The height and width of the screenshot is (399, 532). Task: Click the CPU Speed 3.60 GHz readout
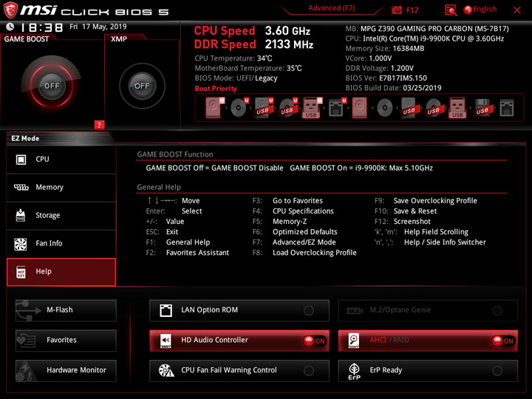coord(252,31)
